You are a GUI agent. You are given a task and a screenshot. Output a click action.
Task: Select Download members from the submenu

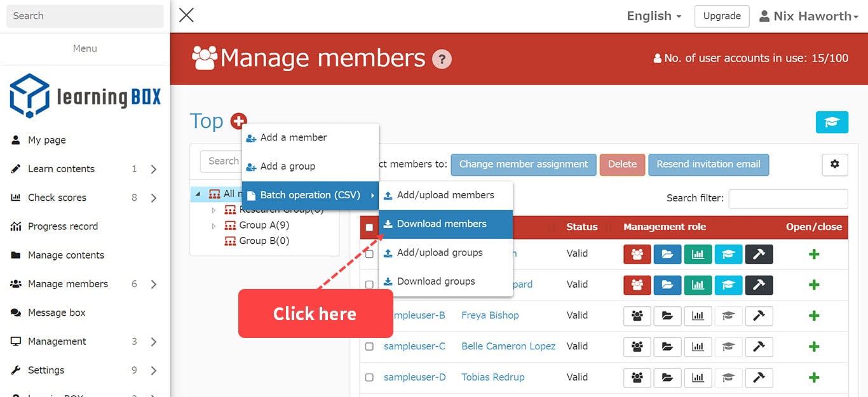[x=442, y=224]
